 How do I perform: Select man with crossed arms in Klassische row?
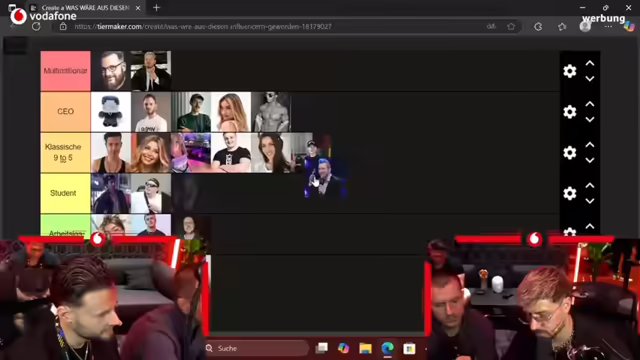pos(231,152)
